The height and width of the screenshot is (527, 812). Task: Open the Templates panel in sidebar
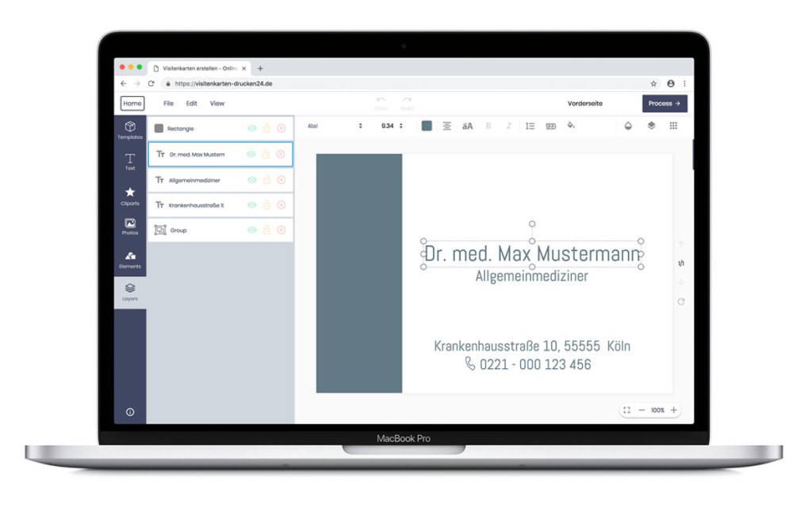(x=130, y=130)
